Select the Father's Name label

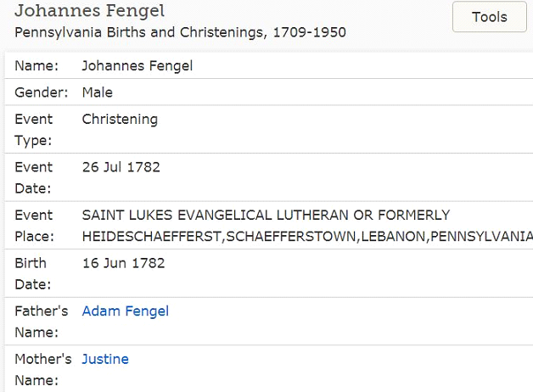41,321
